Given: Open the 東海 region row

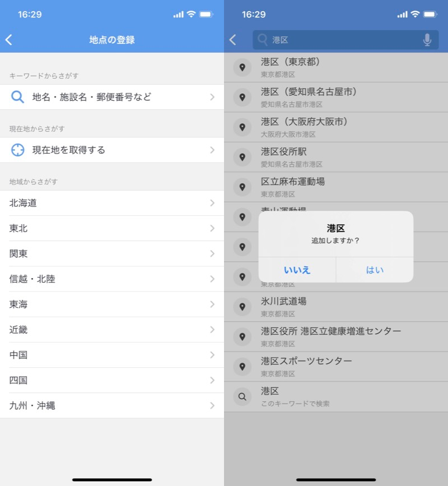Looking at the screenshot, I should coord(112,304).
